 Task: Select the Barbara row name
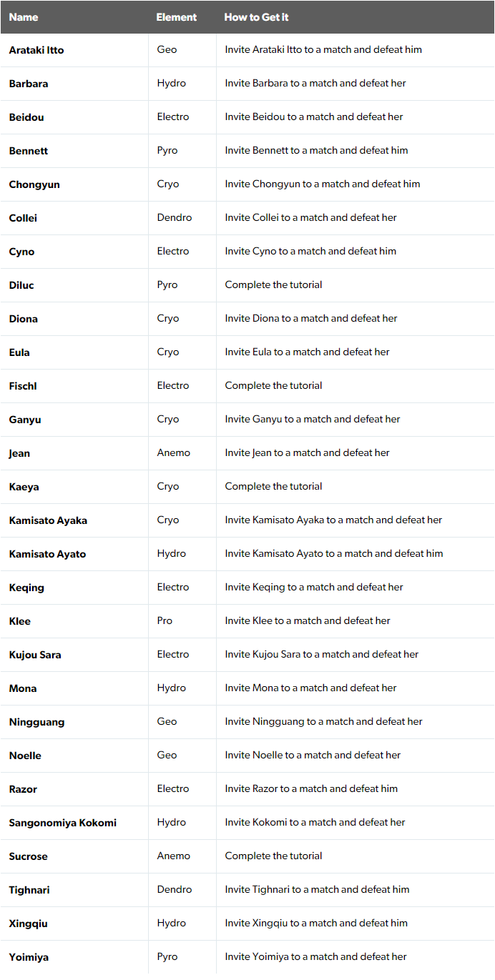tap(29, 84)
